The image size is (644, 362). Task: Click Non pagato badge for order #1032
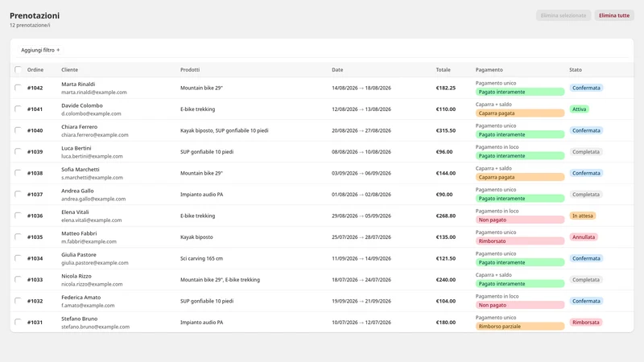click(x=520, y=306)
